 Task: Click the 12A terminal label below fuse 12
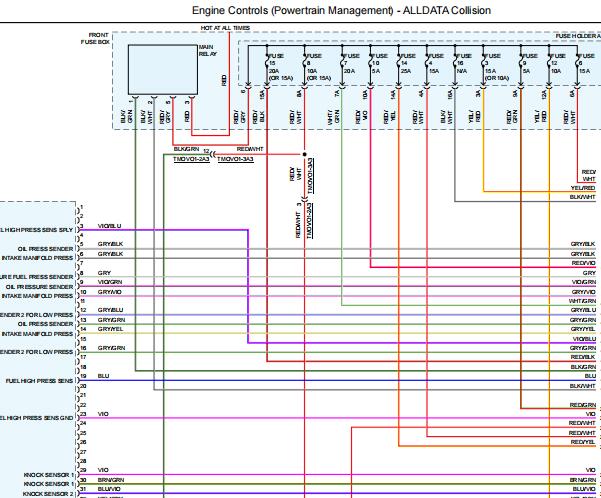[544, 95]
